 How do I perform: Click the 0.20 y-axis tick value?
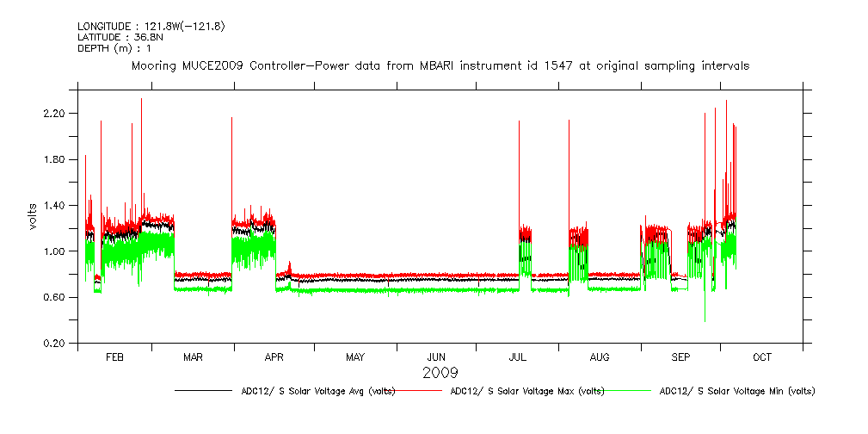pos(56,344)
